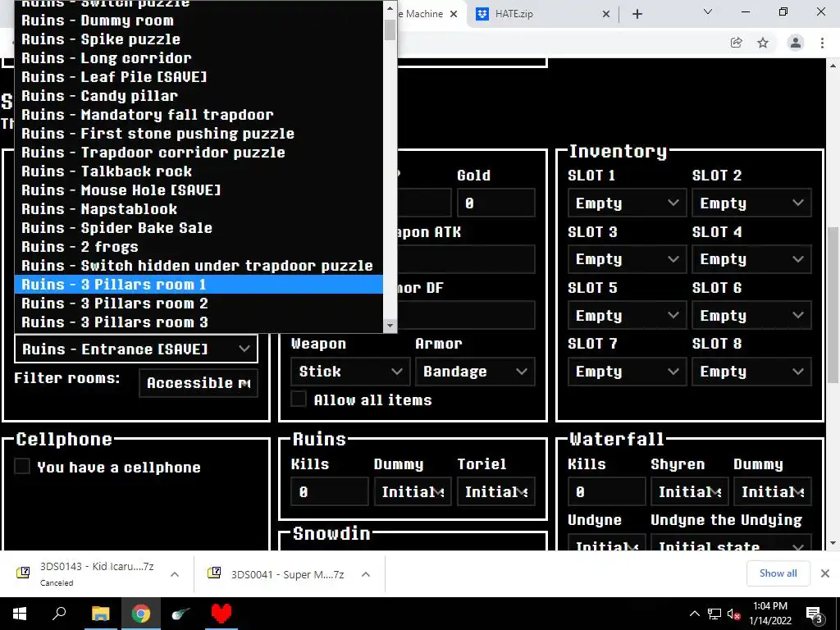Click page scrollbar down arrow

tap(833, 543)
